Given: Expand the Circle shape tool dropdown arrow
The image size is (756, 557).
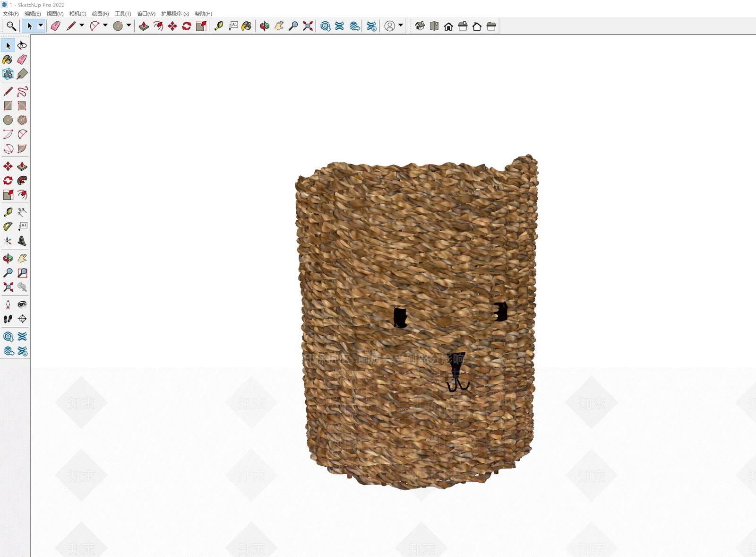Looking at the screenshot, I should 129,26.
